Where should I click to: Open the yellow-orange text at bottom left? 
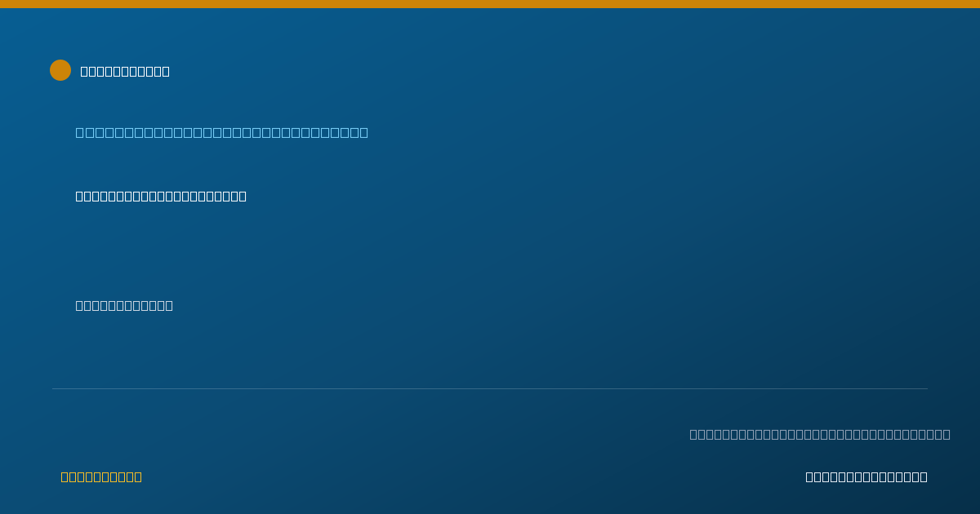click(101, 476)
